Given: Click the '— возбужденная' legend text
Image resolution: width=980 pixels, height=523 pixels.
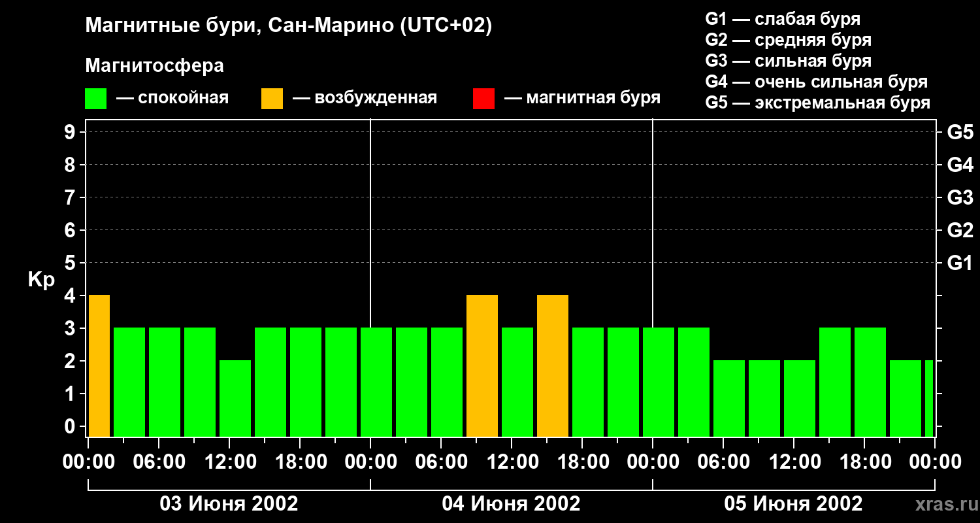Looking at the screenshot, I should point(365,99).
